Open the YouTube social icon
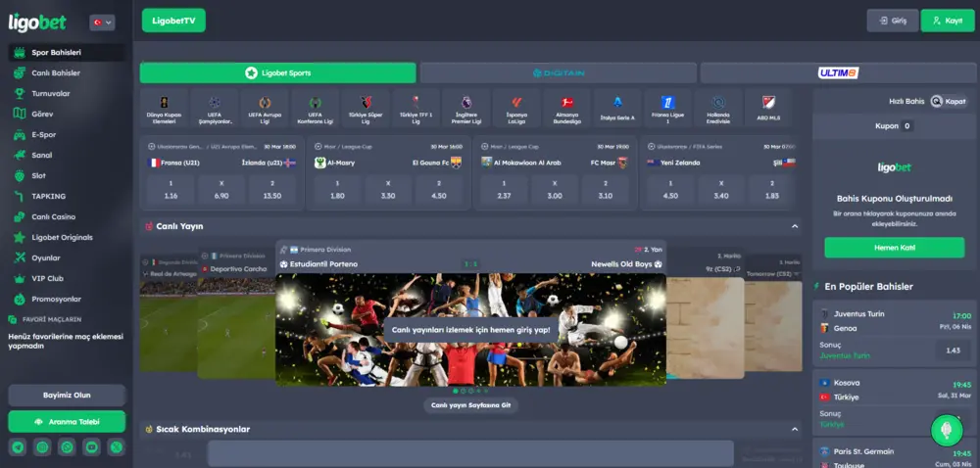 tap(92, 446)
